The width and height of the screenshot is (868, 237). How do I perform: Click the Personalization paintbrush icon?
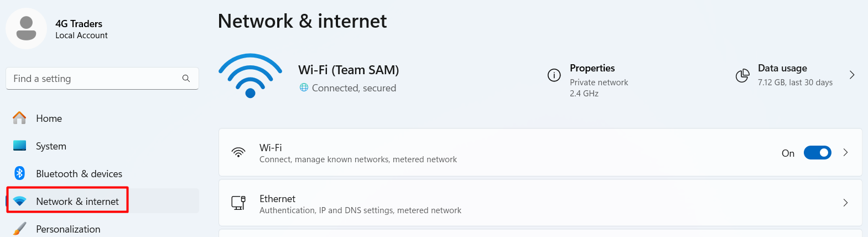pos(20,229)
